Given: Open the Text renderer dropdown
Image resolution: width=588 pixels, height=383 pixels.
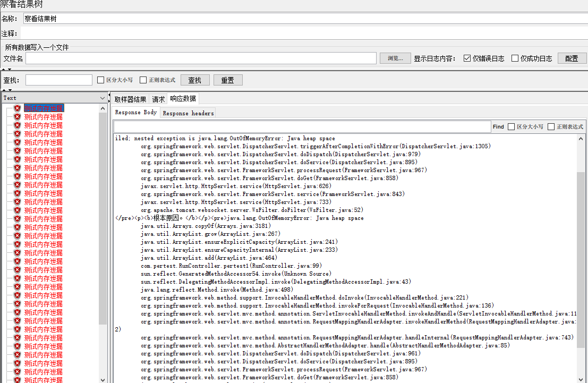Looking at the screenshot, I should click(103, 98).
